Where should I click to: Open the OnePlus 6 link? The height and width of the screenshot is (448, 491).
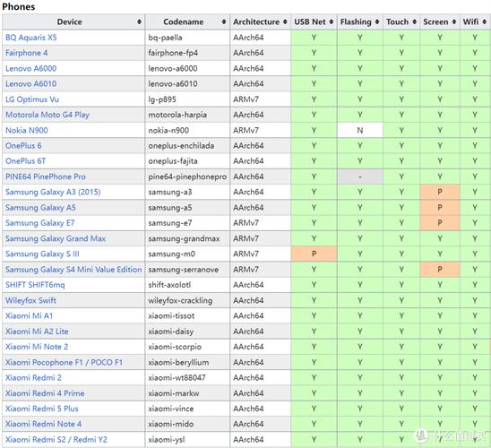23,145
